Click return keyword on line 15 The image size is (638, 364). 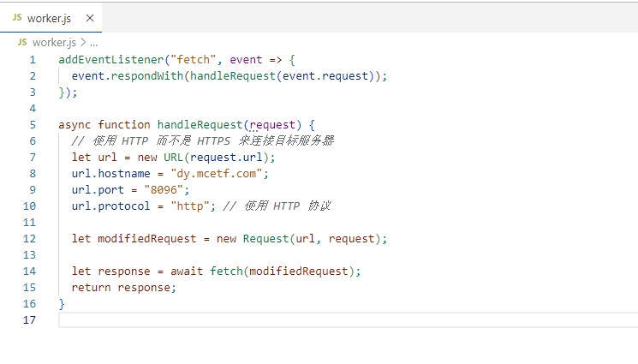tap(91, 288)
